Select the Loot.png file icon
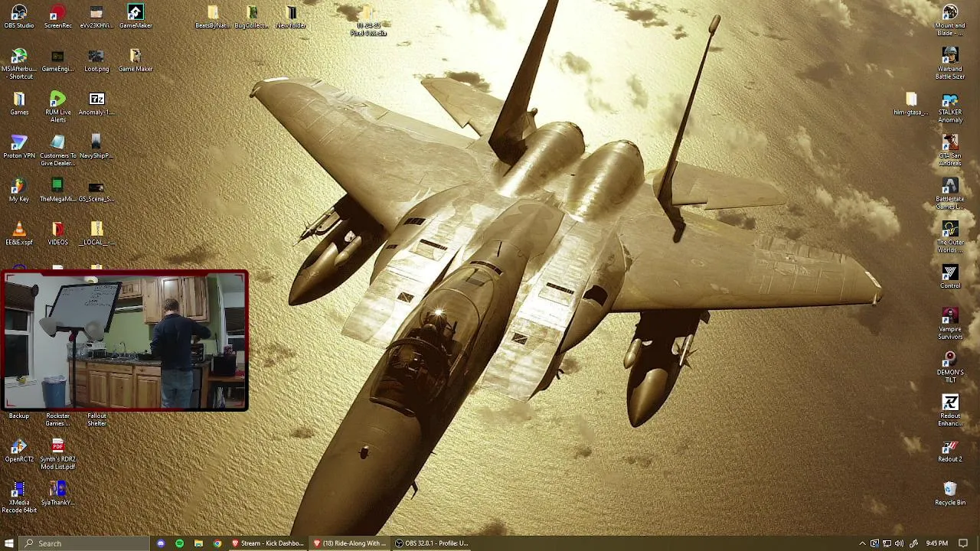Viewport: 980px width, 551px height. 96,60
